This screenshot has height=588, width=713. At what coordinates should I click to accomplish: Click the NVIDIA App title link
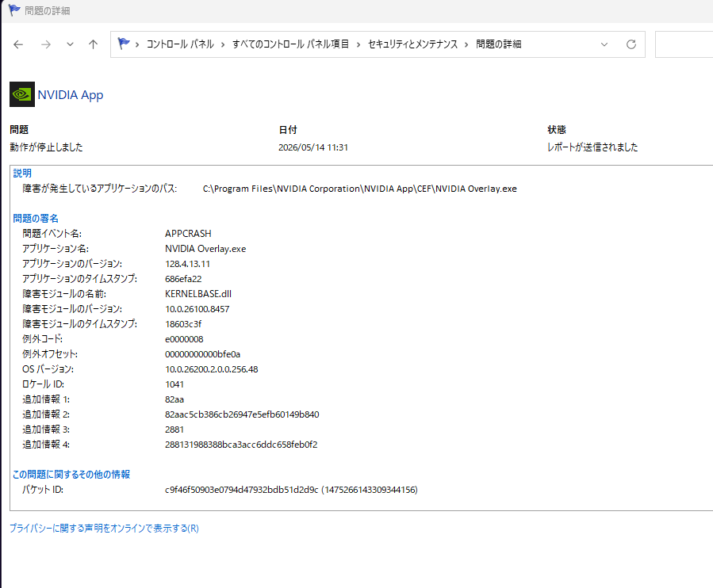click(x=71, y=95)
